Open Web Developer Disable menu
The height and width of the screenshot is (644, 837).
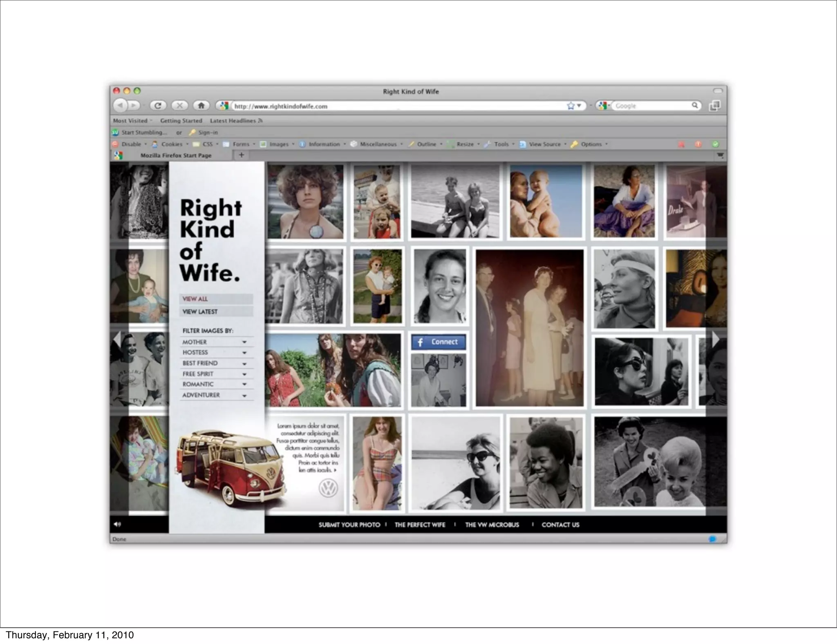click(x=131, y=144)
